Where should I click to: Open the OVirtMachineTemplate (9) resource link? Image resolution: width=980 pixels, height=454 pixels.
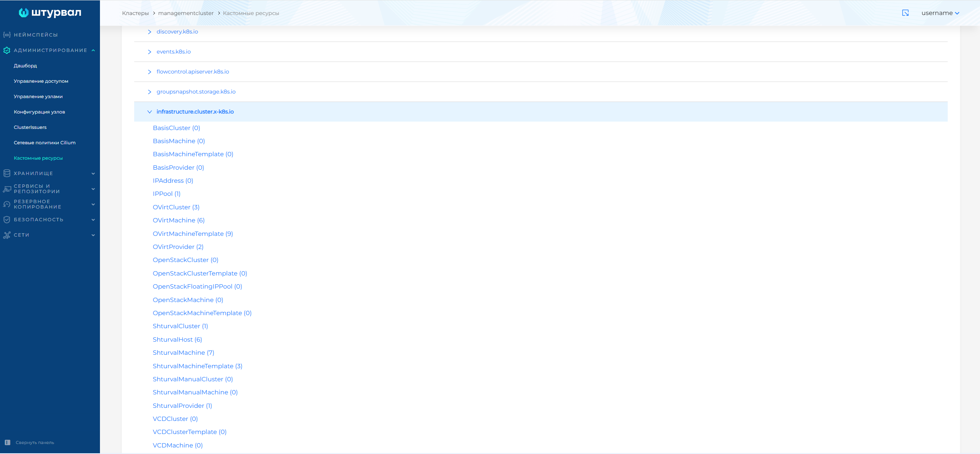point(193,234)
